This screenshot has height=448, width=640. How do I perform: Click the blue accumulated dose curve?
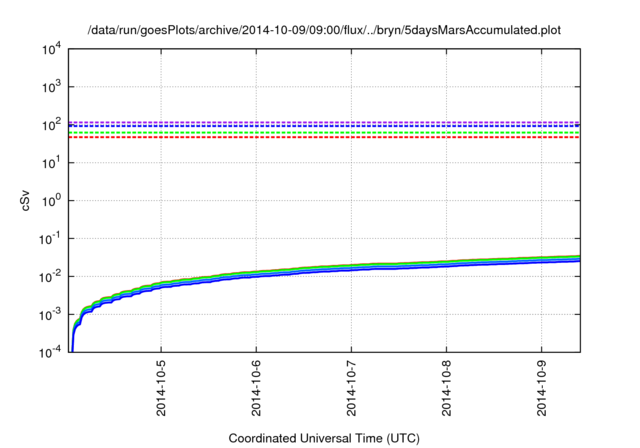pos(324,273)
